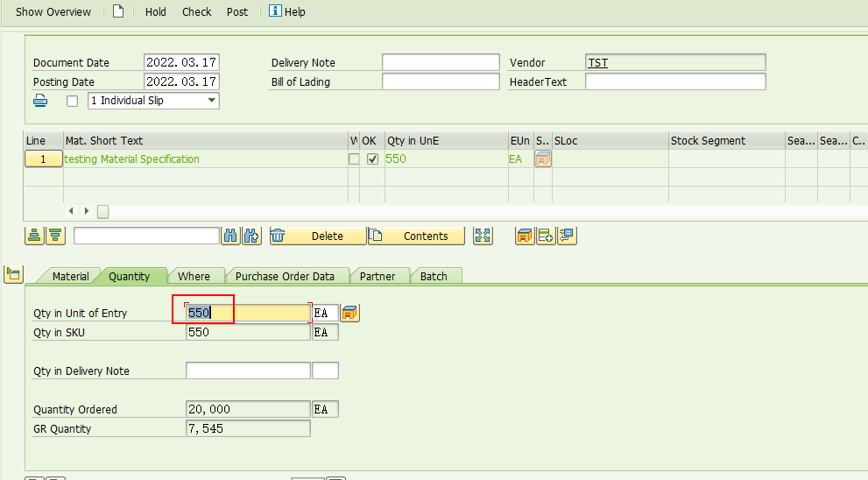The image size is (868, 480).
Task: Click the stock icon beside Qty in Unit of Entry
Action: [349, 313]
